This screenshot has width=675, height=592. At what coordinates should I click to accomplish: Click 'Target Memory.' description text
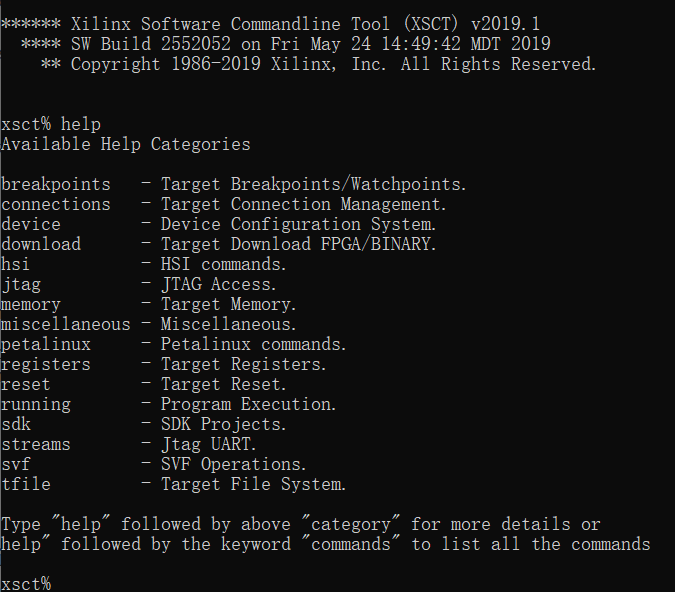[x=229, y=305]
